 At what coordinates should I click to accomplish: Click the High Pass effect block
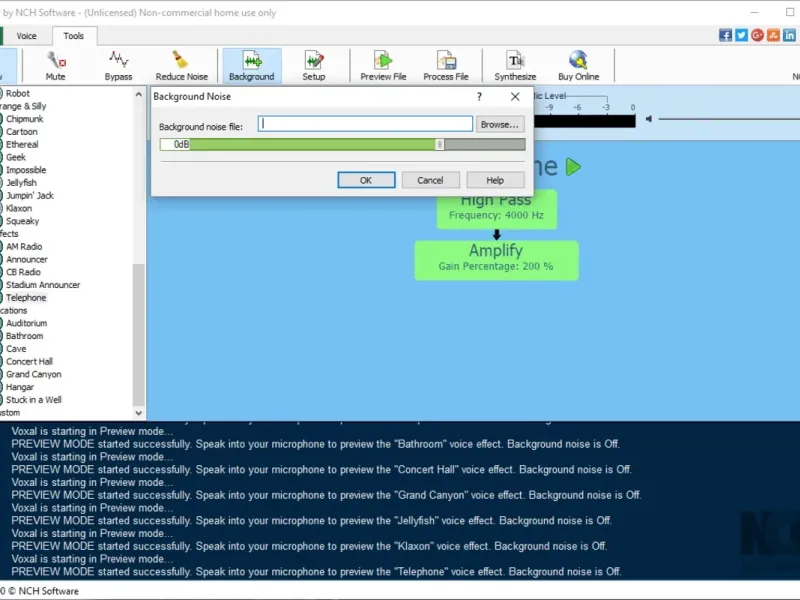point(496,212)
